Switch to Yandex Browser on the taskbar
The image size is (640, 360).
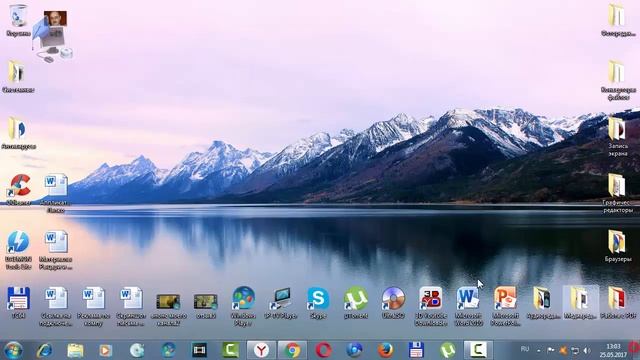261,350
